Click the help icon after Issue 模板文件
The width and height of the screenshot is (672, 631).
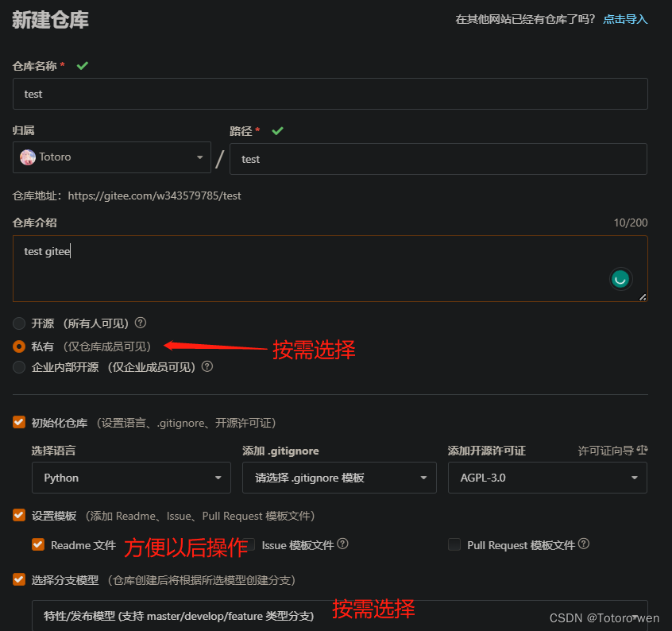pyautogui.click(x=342, y=544)
